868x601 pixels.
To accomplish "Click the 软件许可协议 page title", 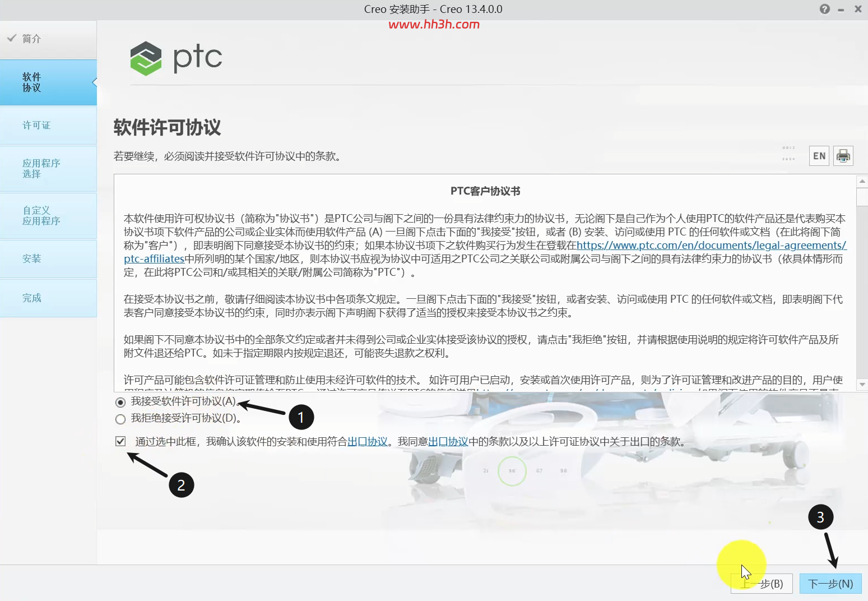I will coord(167,127).
